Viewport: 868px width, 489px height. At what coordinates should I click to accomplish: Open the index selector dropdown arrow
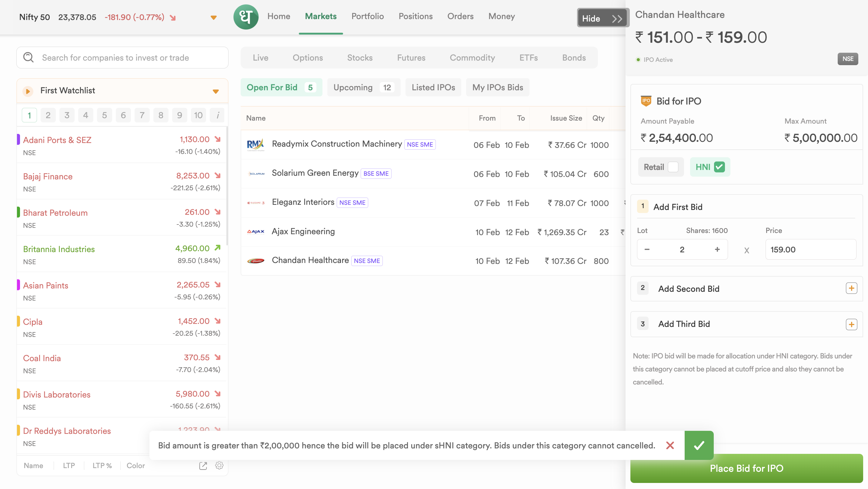pos(214,18)
